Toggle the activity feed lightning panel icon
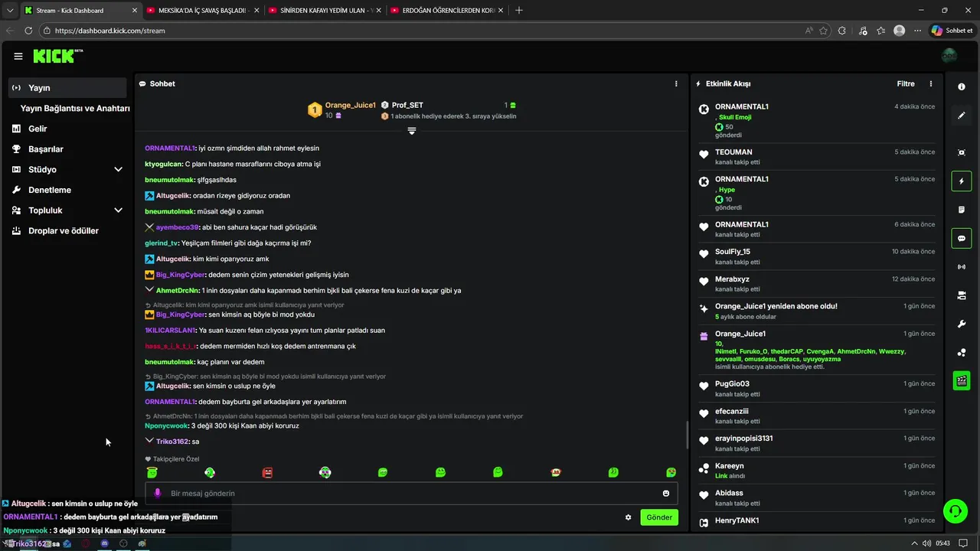 [x=962, y=181]
